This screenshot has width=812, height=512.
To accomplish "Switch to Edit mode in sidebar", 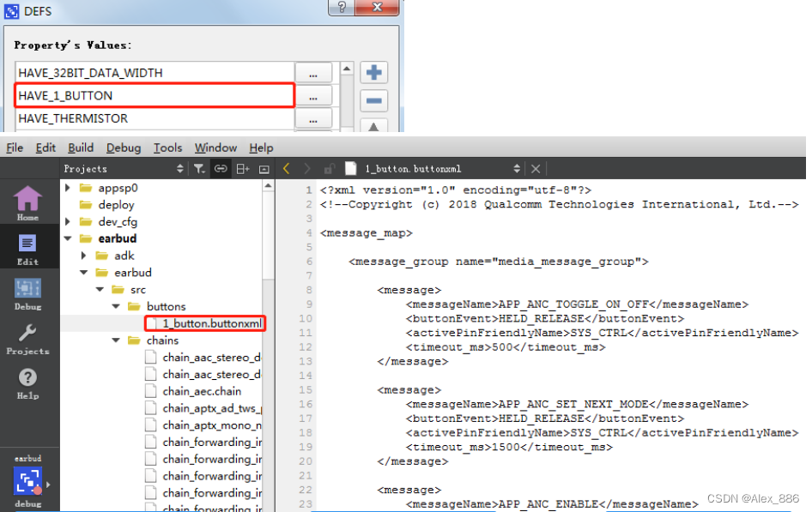I will click(x=27, y=249).
